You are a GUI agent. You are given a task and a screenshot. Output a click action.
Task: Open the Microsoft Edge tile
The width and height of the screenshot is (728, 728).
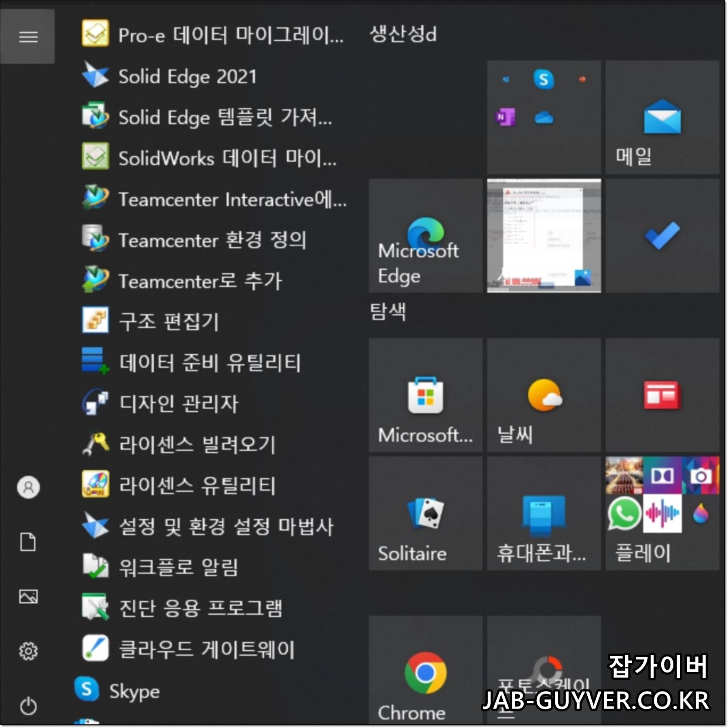(425, 236)
